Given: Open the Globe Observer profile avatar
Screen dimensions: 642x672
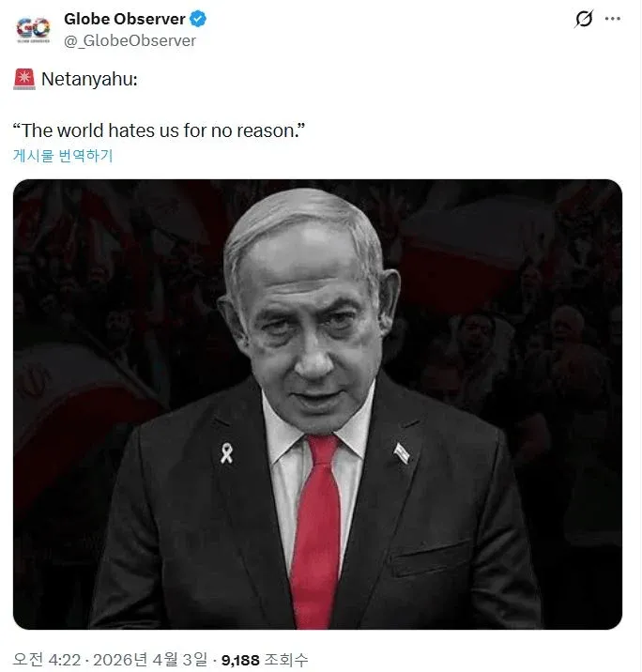Looking at the screenshot, I should pyautogui.click(x=34, y=29).
